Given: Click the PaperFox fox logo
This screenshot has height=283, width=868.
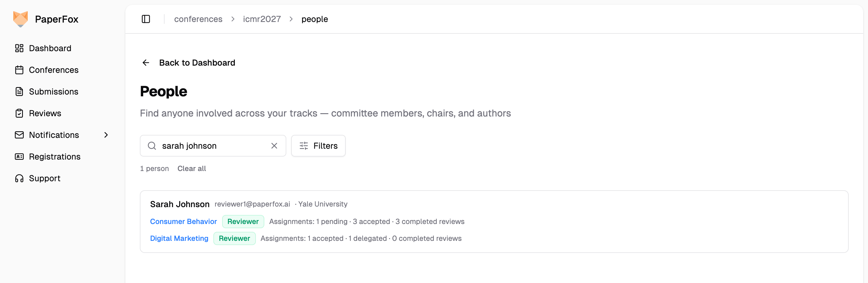Looking at the screenshot, I should [20, 19].
